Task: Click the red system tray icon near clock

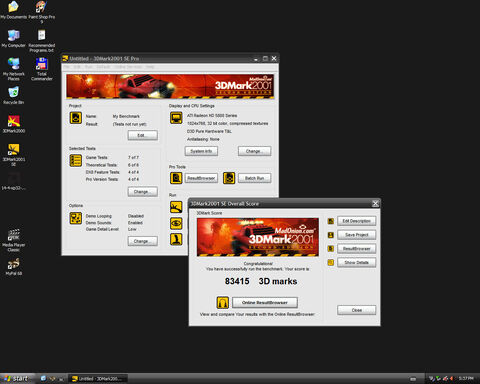Action: coord(451,378)
